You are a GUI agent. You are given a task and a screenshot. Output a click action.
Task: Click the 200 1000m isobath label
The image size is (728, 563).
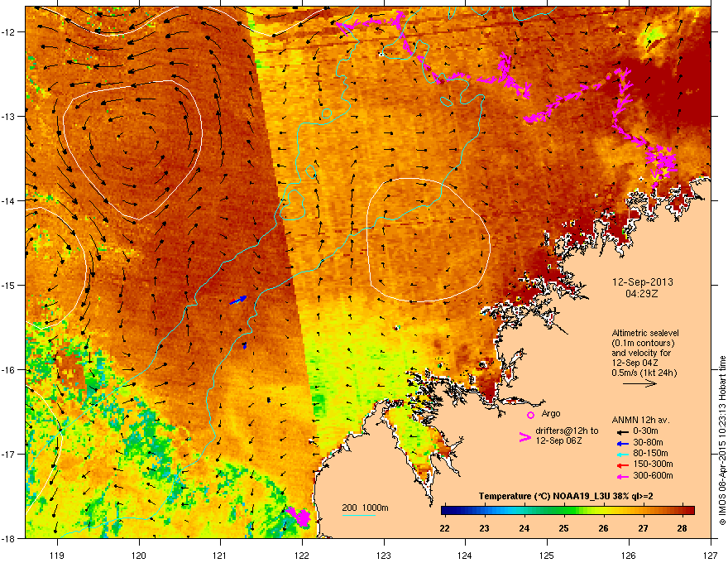(365, 508)
